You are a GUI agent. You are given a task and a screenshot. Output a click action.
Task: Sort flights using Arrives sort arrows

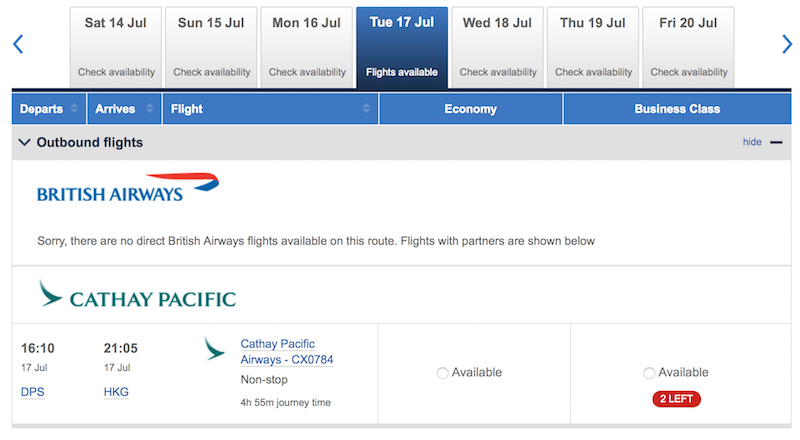(149, 108)
